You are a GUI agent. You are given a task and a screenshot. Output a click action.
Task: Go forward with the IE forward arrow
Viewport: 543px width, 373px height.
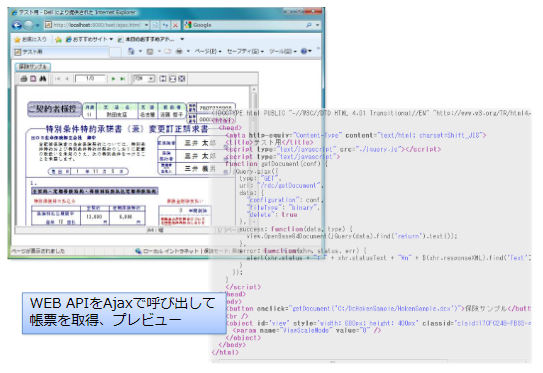pyautogui.click(x=28, y=25)
